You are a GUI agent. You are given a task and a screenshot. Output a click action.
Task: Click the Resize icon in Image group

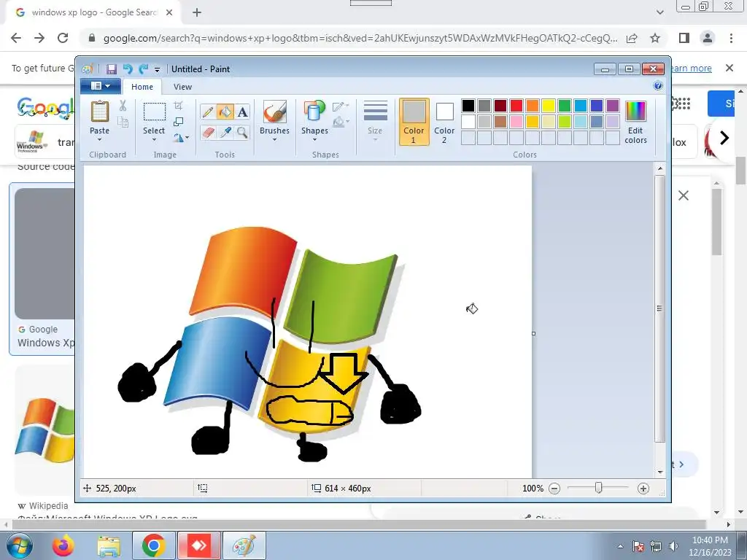tap(179, 122)
